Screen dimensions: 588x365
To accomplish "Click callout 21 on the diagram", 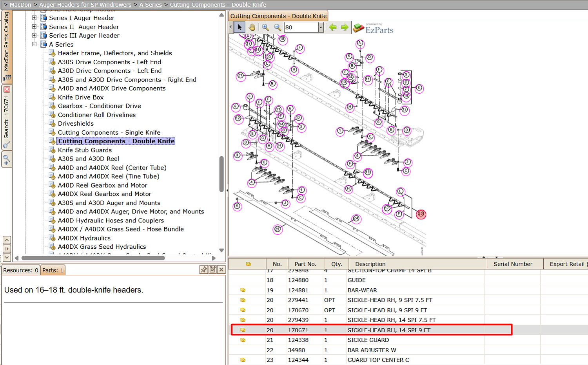I will tap(241, 76).
